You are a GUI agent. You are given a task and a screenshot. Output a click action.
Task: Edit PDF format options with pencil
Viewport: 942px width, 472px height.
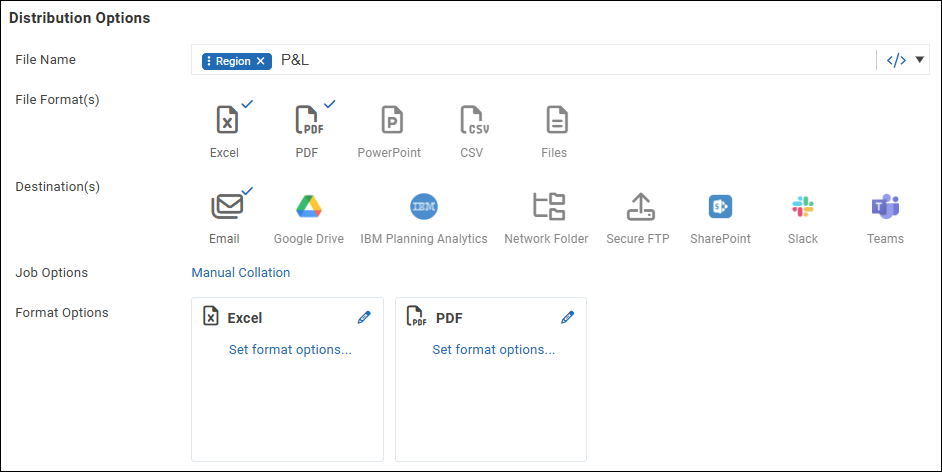point(567,317)
